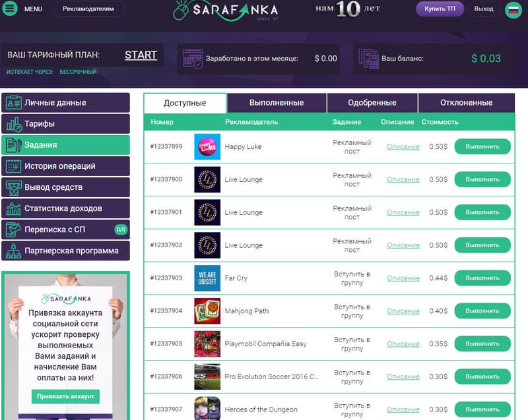Click the Тарифы chart icon
The width and height of the screenshot is (528, 420).
[x=13, y=124]
